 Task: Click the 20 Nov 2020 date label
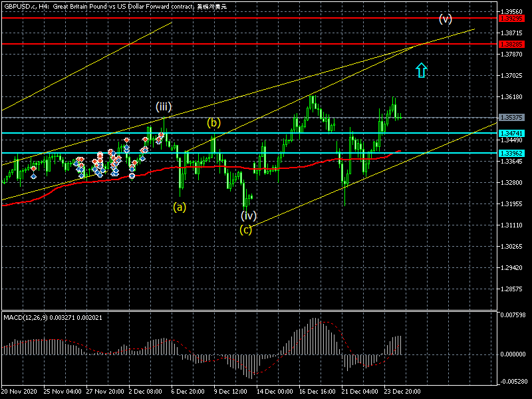click(19, 392)
